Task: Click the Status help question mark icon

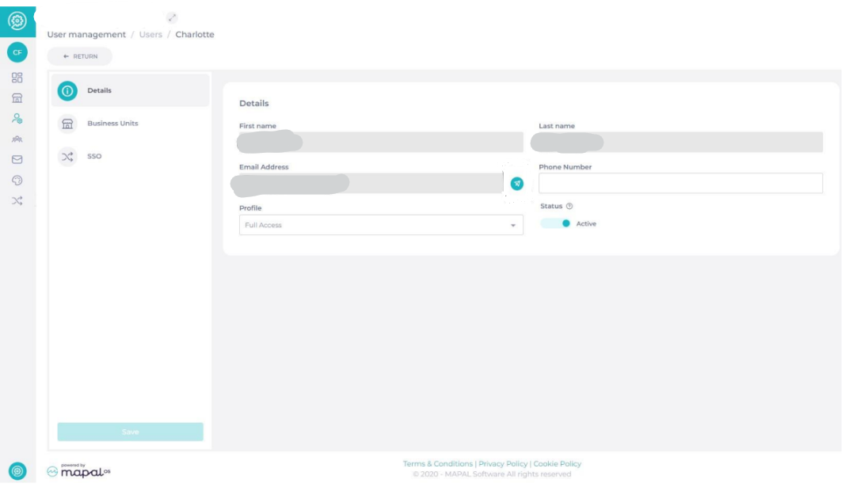Action: (569, 206)
